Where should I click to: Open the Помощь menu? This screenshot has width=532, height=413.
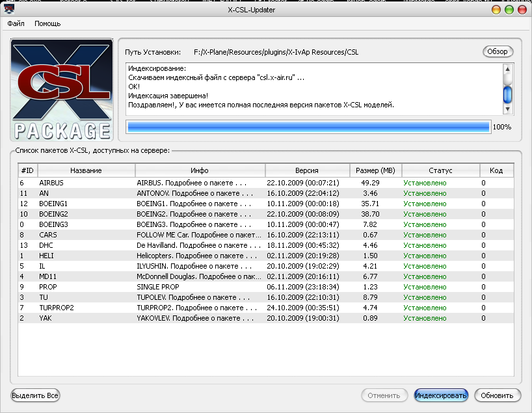47,23
